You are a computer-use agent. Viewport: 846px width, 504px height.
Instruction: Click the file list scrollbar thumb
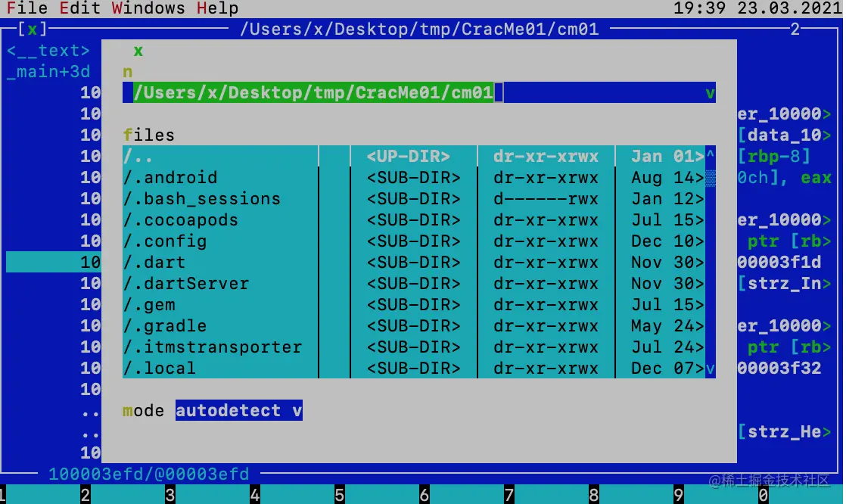pyautogui.click(x=710, y=178)
